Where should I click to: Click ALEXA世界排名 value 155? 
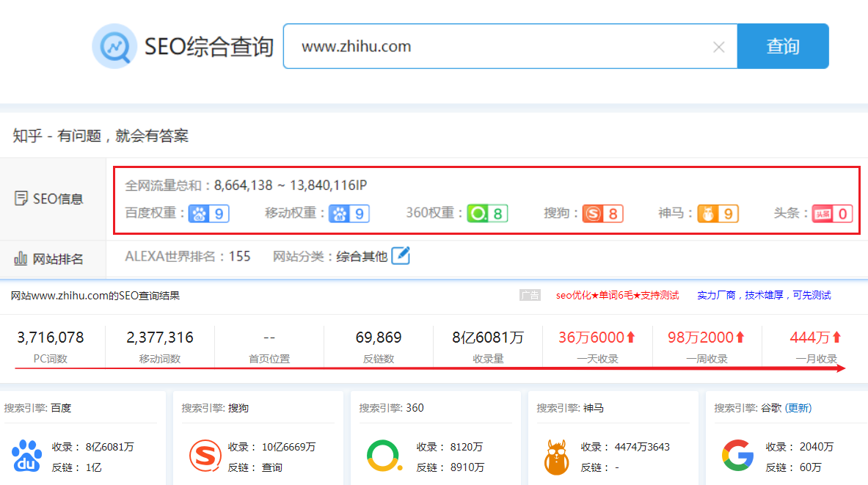pyautogui.click(x=240, y=256)
